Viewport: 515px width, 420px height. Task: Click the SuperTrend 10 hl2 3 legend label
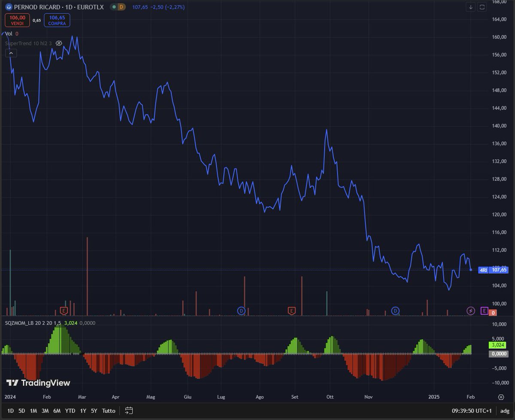coord(28,43)
